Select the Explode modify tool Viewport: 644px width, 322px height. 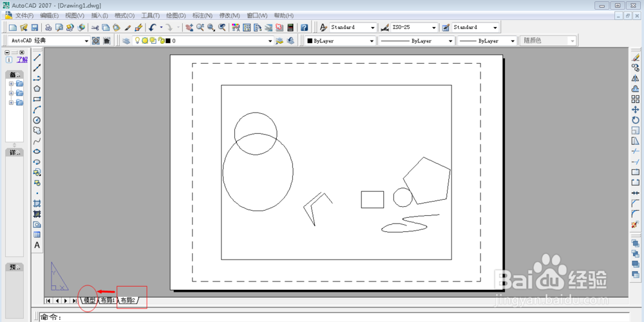636,224
